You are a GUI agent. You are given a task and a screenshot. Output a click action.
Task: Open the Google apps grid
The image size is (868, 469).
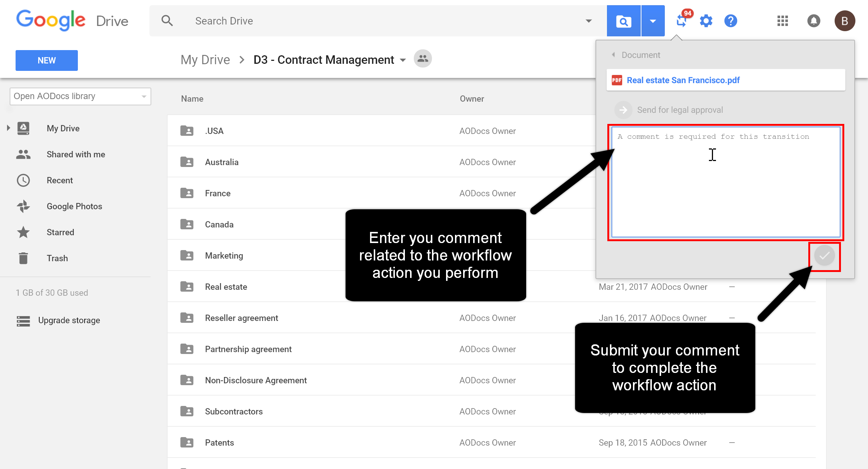[782, 21]
